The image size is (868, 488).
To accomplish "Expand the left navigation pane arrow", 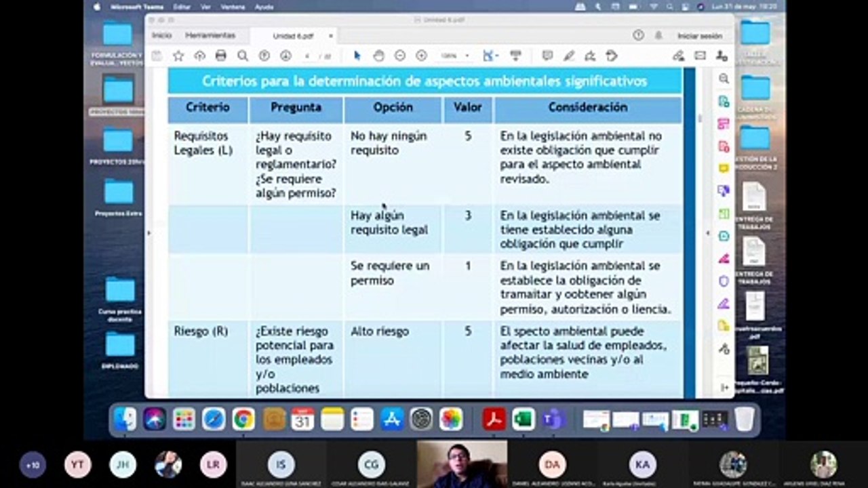I will point(149,232).
